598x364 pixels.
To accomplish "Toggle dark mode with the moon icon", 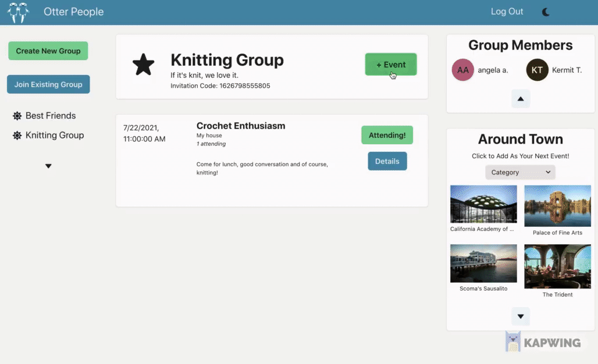I will click(546, 12).
